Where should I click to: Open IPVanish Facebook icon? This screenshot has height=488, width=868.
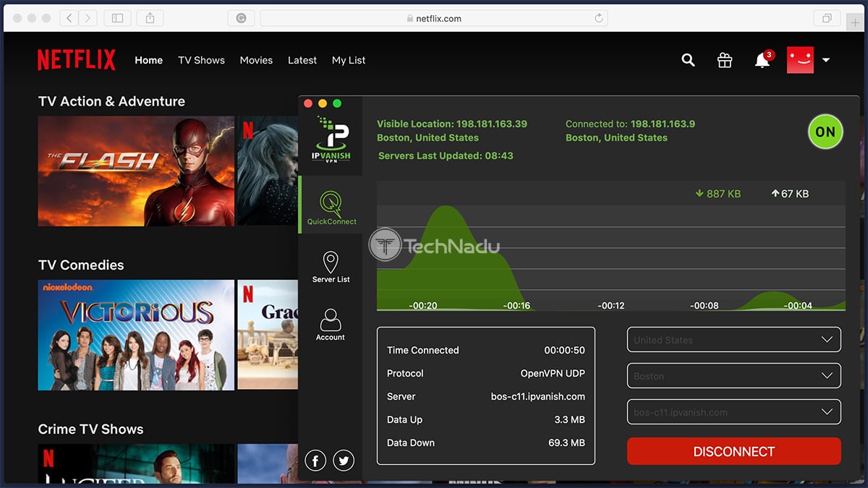tap(315, 460)
